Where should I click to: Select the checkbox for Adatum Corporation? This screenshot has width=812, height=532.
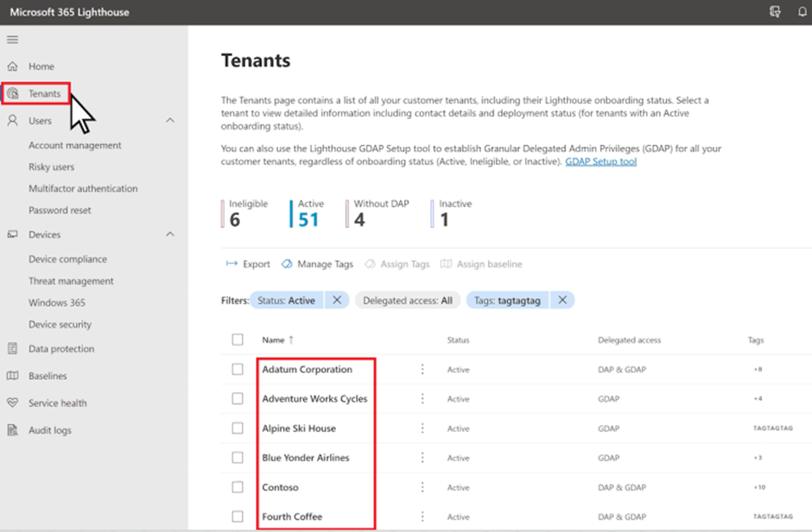[x=238, y=369]
